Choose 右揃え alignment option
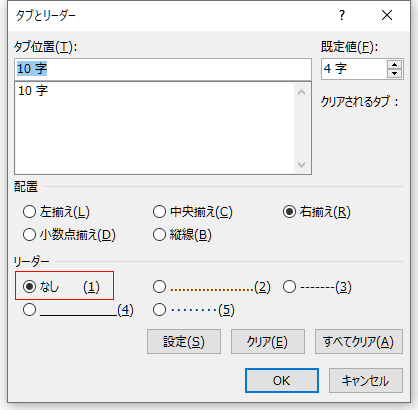Screen dimensions: 418x410 point(289,212)
